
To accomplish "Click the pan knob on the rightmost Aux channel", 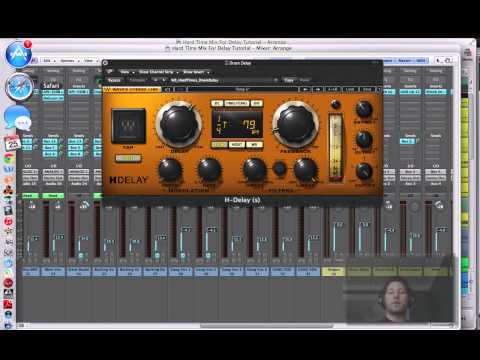I will [x=439, y=206].
